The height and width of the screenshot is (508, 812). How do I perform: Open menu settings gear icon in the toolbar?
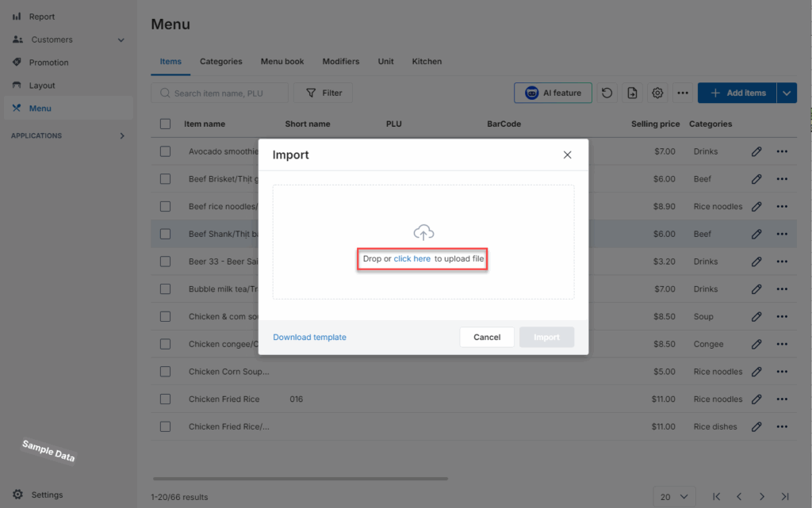point(657,94)
